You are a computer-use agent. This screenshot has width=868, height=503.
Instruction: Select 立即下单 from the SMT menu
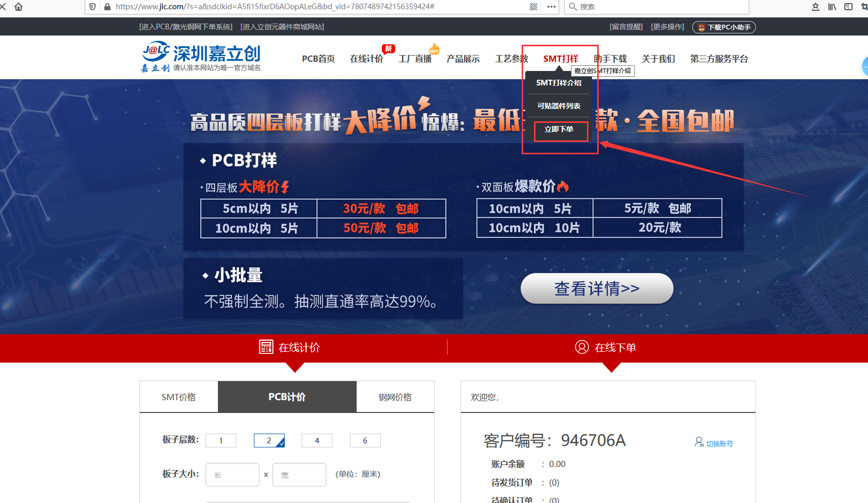pyautogui.click(x=560, y=131)
